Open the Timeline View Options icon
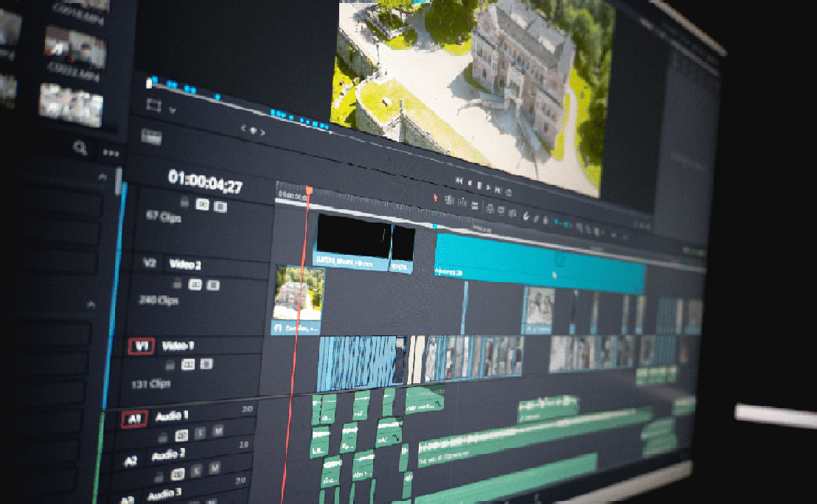This screenshot has width=817, height=504. 151,137
